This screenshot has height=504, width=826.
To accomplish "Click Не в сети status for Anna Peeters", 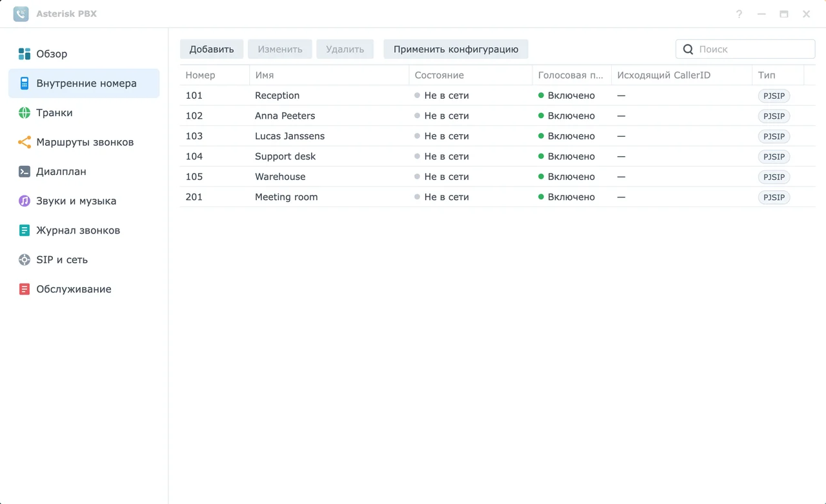I will coord(442,116).
